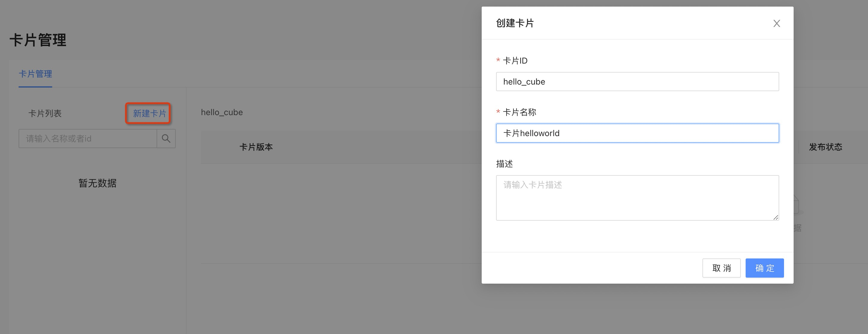The height and width of the screenshot is (334, 868).
Task: Click the 发布状态 column header
Action: coord(825,147)
